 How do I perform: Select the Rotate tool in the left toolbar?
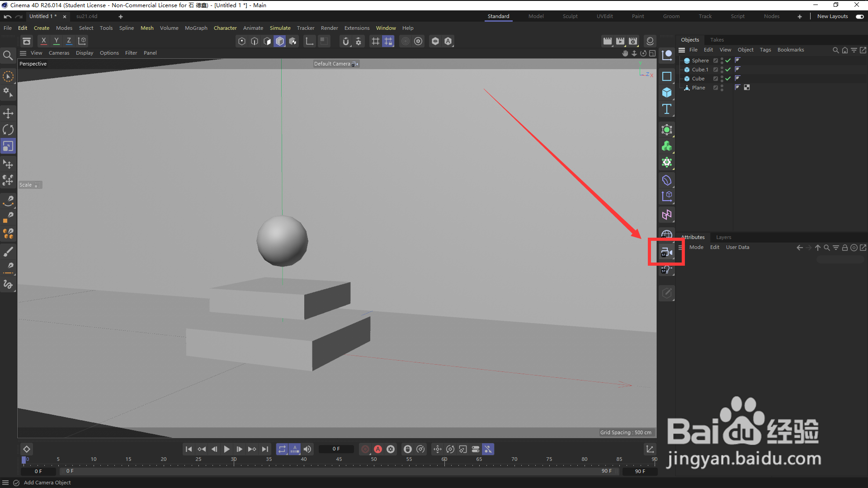[8, 130]
